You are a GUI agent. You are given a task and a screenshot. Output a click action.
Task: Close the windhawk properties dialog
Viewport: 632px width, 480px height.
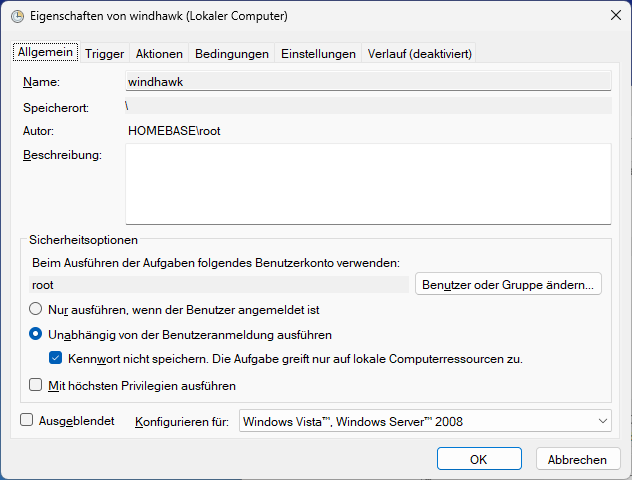[x=615, y=16]
